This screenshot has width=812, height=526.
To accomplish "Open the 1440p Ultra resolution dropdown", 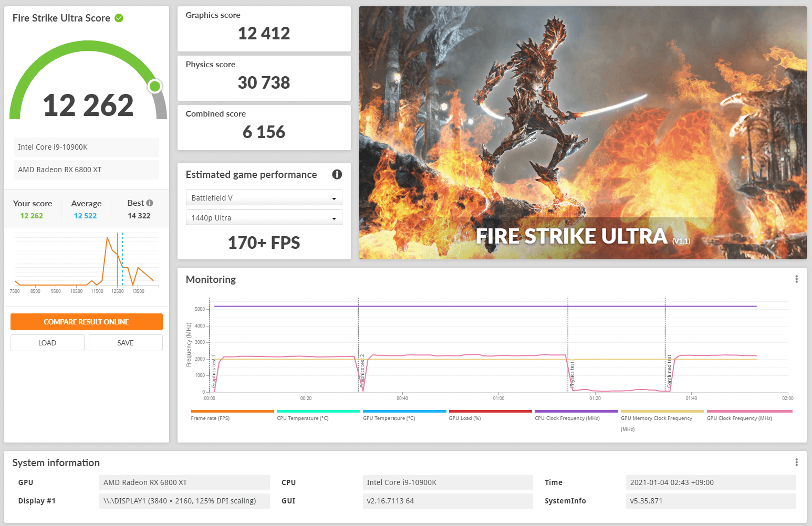I will (x=264, y=218).
